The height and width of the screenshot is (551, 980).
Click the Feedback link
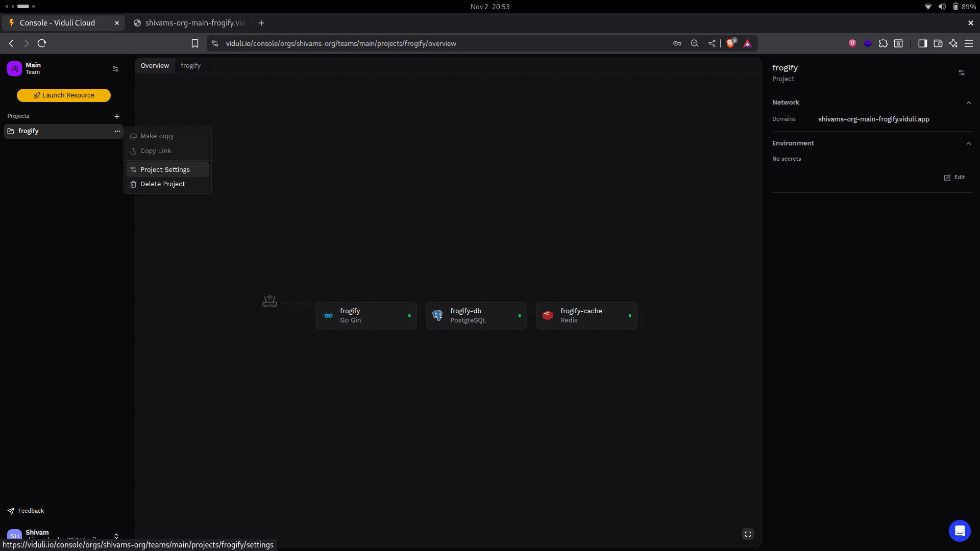coord(31,511)
